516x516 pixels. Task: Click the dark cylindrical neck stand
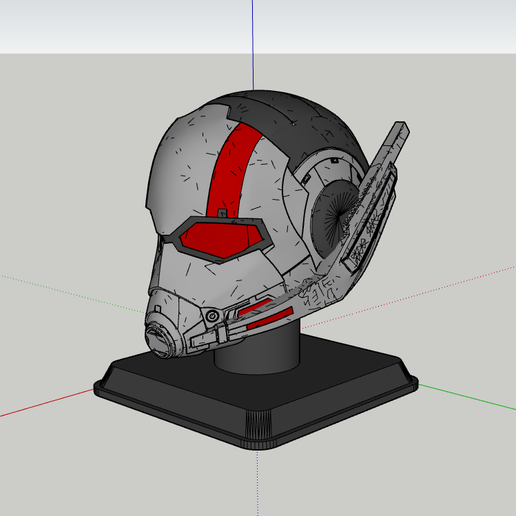257,350
